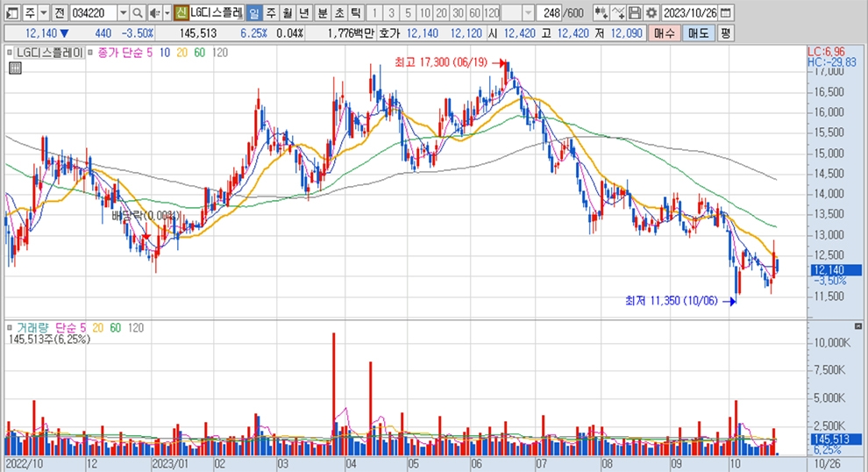Click the speaker sound alert icon
868x472 pixels.
[x=155, y=12]
